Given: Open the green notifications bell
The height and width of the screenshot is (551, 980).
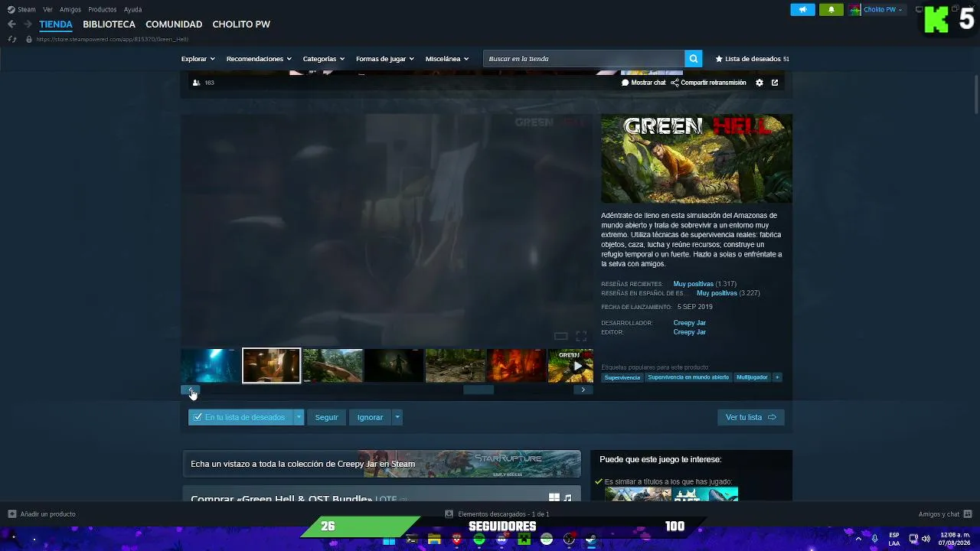Looking at the screenshot, I should pyautogui.click(x=831, y=10).
